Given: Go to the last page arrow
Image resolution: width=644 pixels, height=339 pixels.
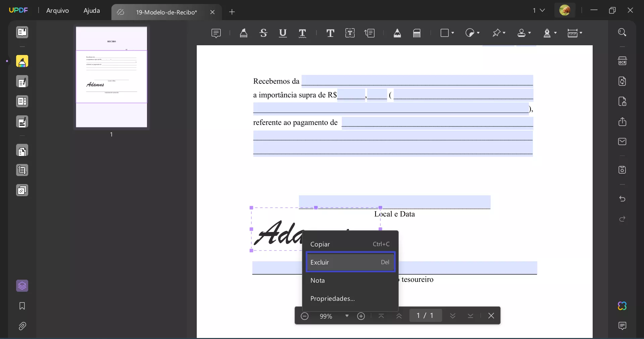Looking at the screenshot, I should [470, 316].
